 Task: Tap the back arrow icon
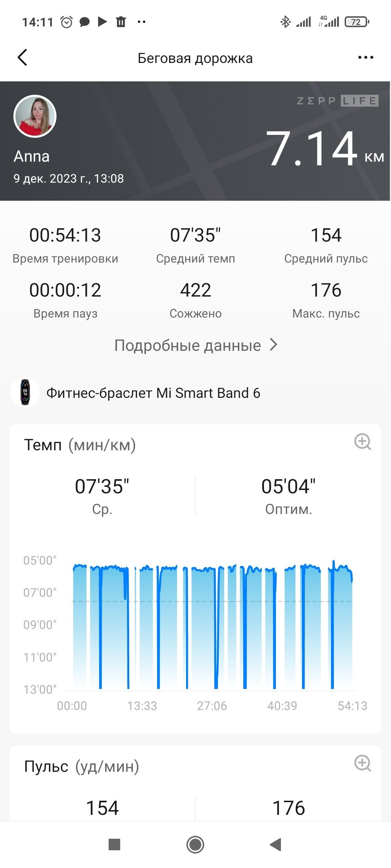click(x=22, y=58)
